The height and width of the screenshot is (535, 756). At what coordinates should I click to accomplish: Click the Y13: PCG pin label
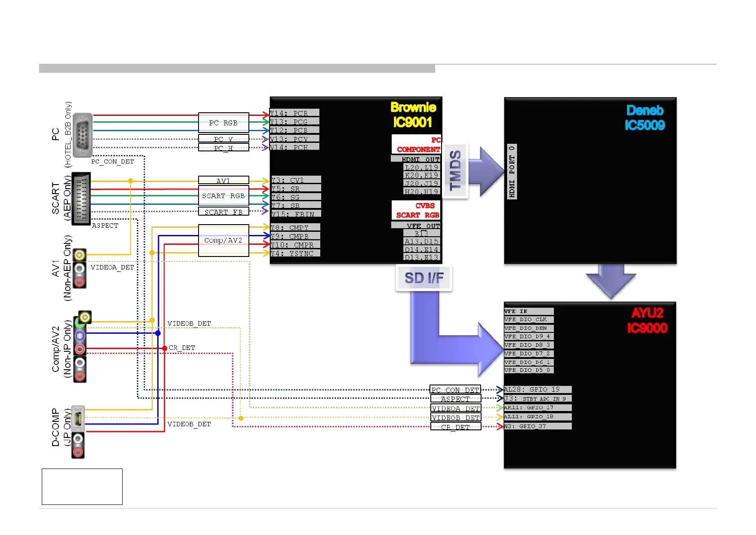pyautogui.click(x=295, y=121)
